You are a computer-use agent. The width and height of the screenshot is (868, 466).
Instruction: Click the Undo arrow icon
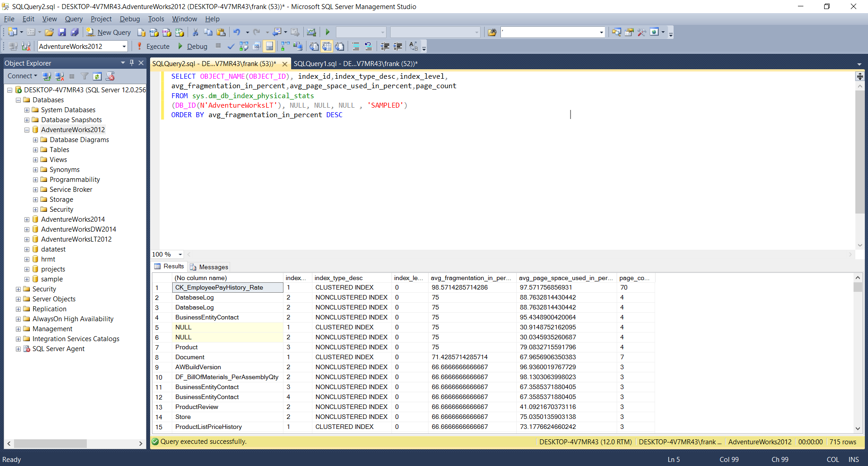click(236, 32)
